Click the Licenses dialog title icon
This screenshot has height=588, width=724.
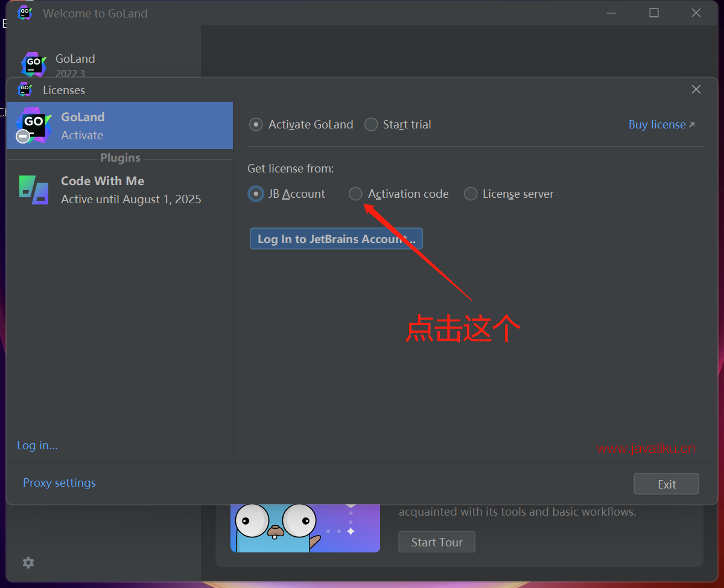(x=25, y=89)
